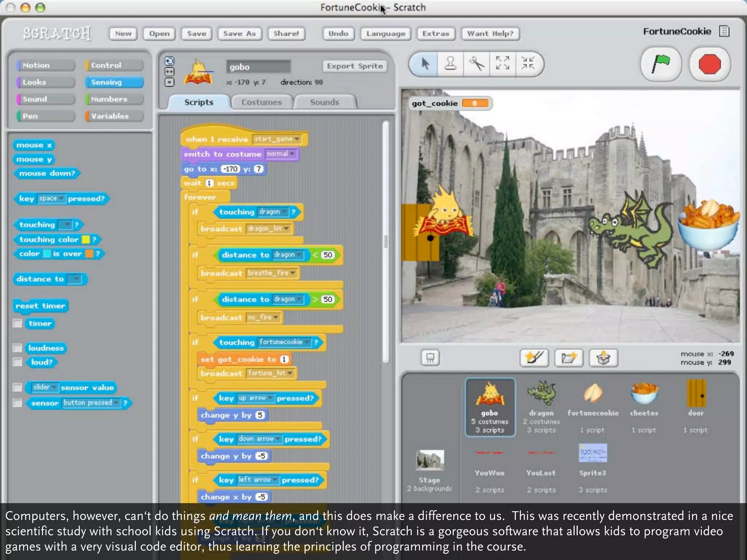Image resolution: width=747 pixels, height=560 pixels.
Task: Select the can-rotate rotation style icon
Action: [x=170, y=61]
